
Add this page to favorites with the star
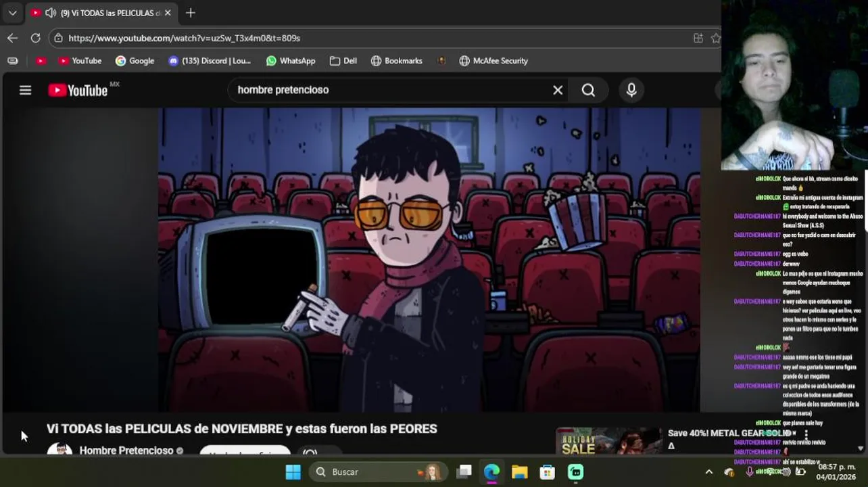point(716,38)
